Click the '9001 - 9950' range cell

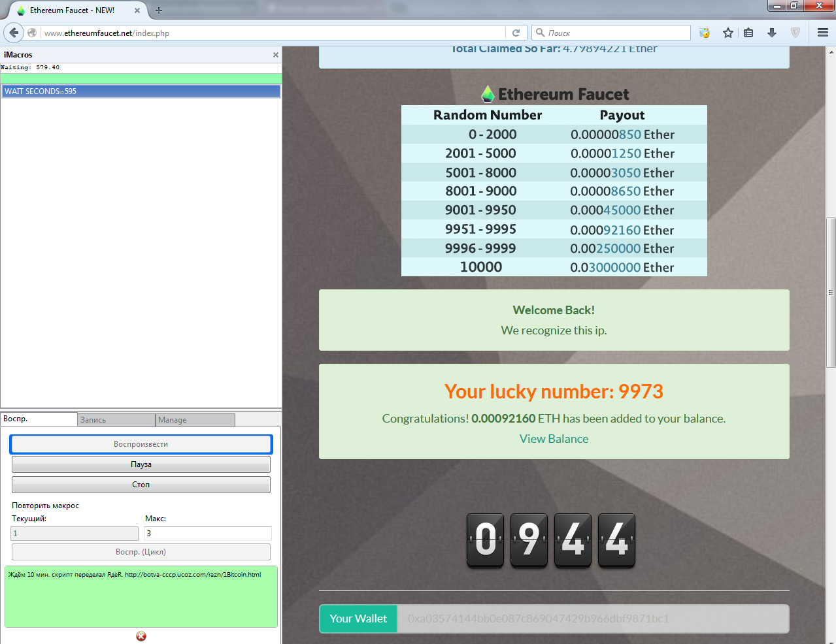tap(480, 210)
